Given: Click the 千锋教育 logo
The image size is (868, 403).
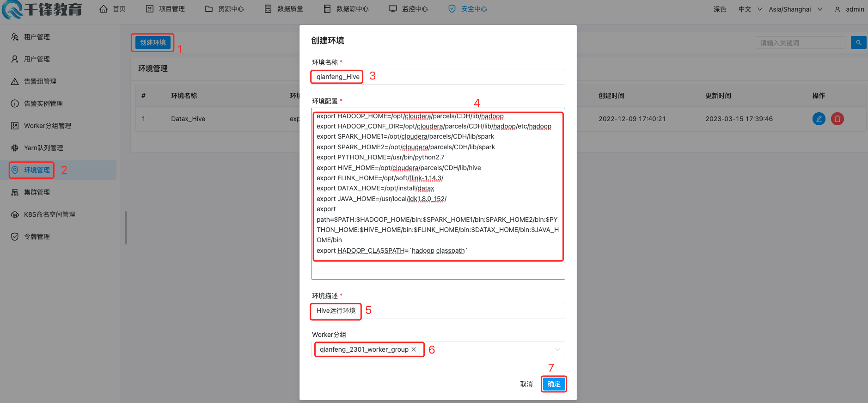Looking at the screenshot, I should tap(42, 9).
